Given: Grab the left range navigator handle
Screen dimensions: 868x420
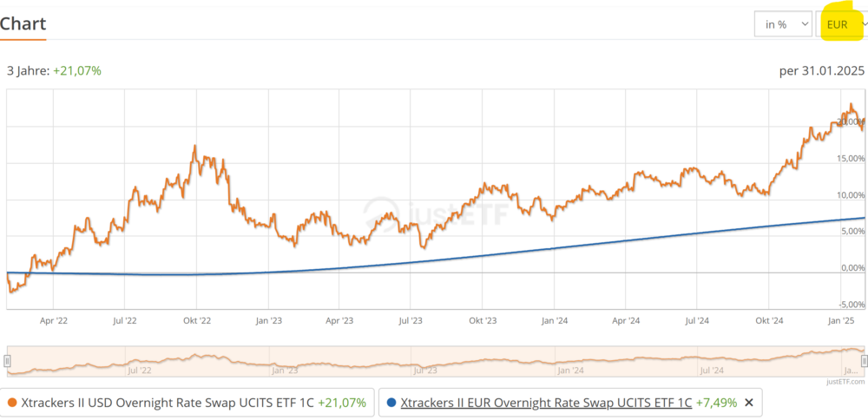Looking at the screenshot, I should pos(7,361).
